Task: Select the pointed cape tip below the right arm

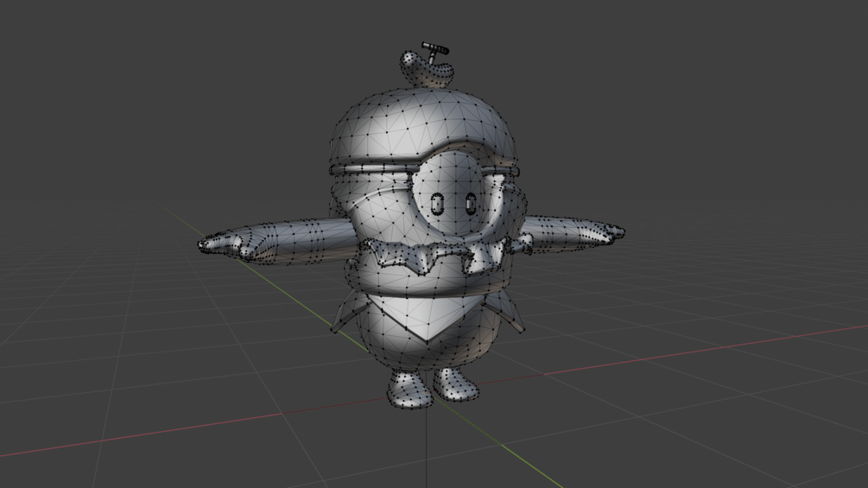Action: [x=506, y=313]
